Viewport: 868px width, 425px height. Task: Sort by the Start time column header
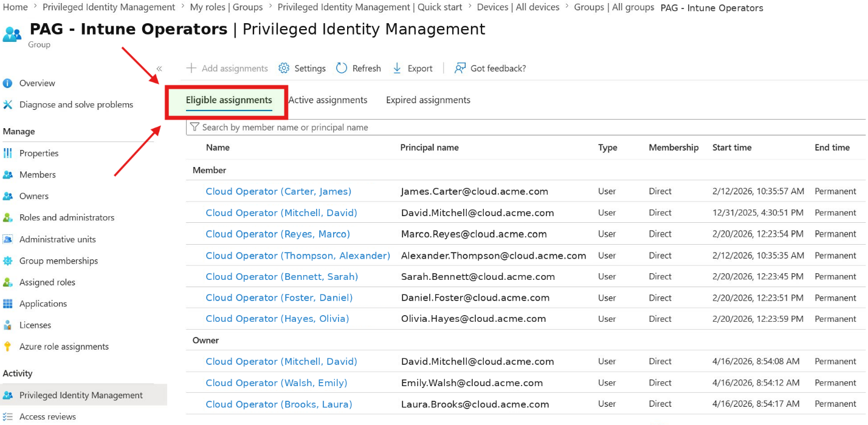click(x=732, y=148)
